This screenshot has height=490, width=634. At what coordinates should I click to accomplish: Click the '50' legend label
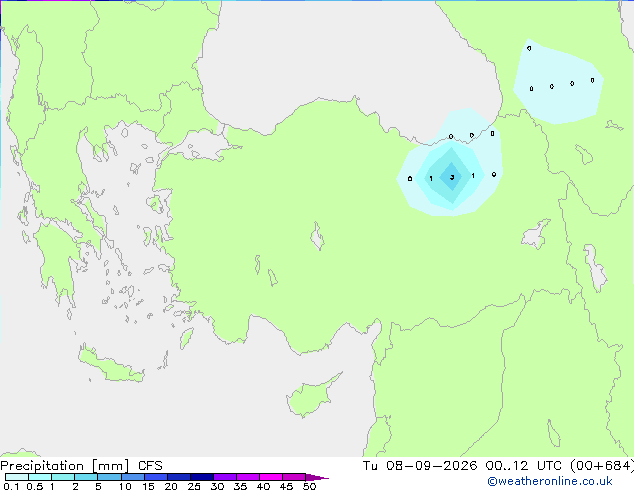[309, 486]
